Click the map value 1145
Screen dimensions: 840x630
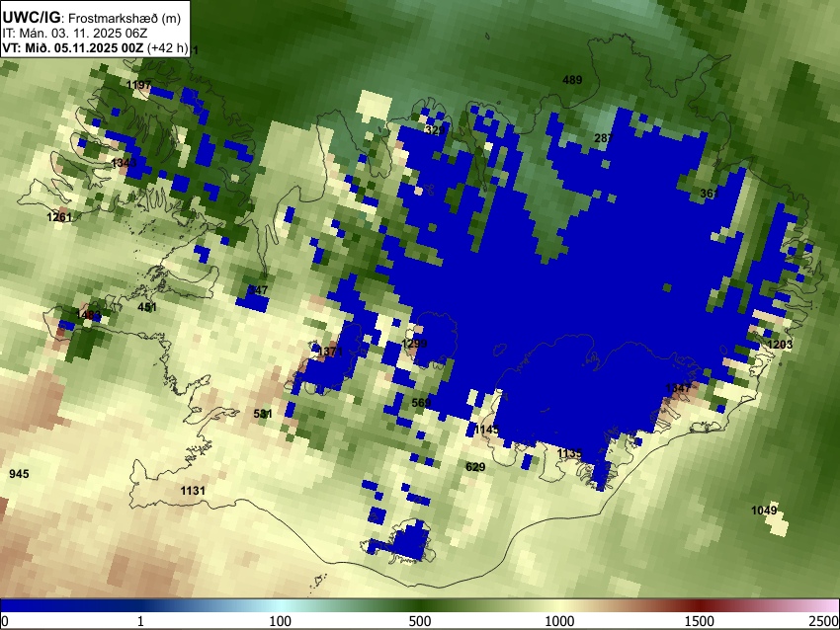tap(486, 430)
